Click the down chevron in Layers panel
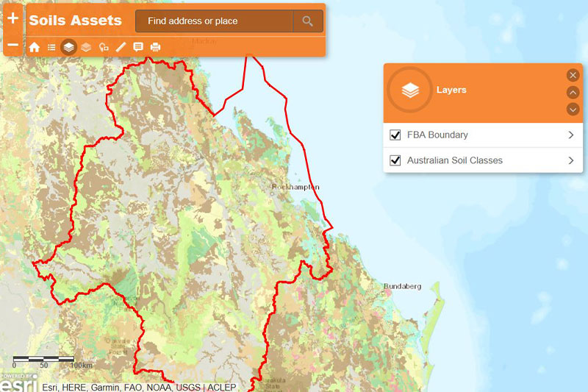Image resolution: width=588 pixels, height=392 pixels. point(573,110)
